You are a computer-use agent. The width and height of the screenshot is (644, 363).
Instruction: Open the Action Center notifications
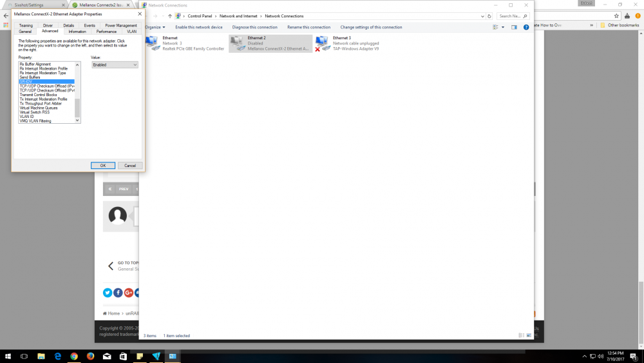click(x=634, y=356)
